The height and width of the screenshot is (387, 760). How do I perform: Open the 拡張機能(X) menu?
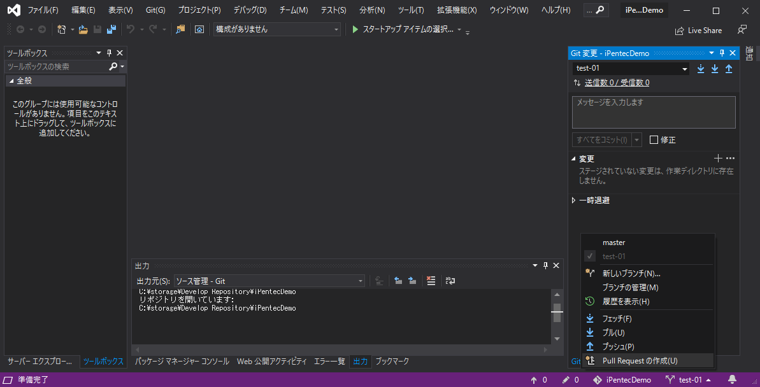(457, 10)
